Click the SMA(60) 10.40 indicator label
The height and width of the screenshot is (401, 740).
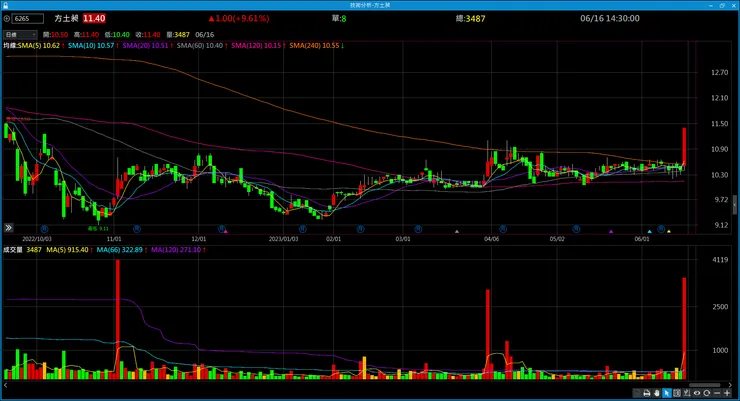click(200, 46)
